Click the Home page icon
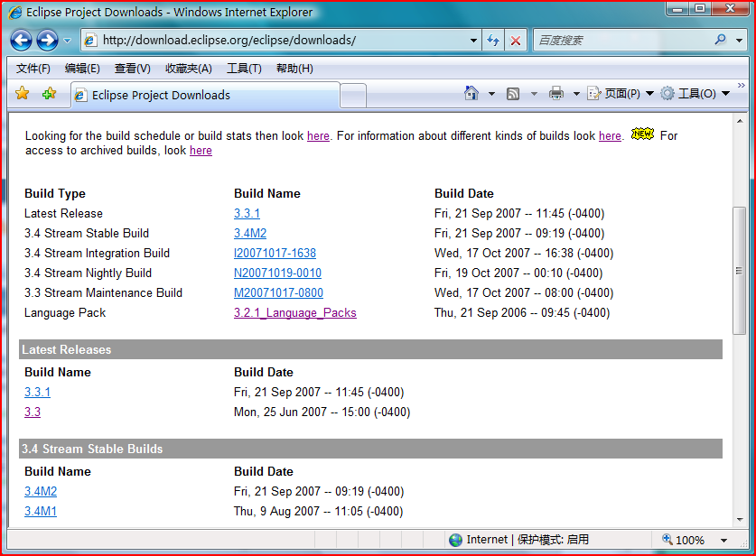This screenshot has height=556, width=756. pos(471,94)
